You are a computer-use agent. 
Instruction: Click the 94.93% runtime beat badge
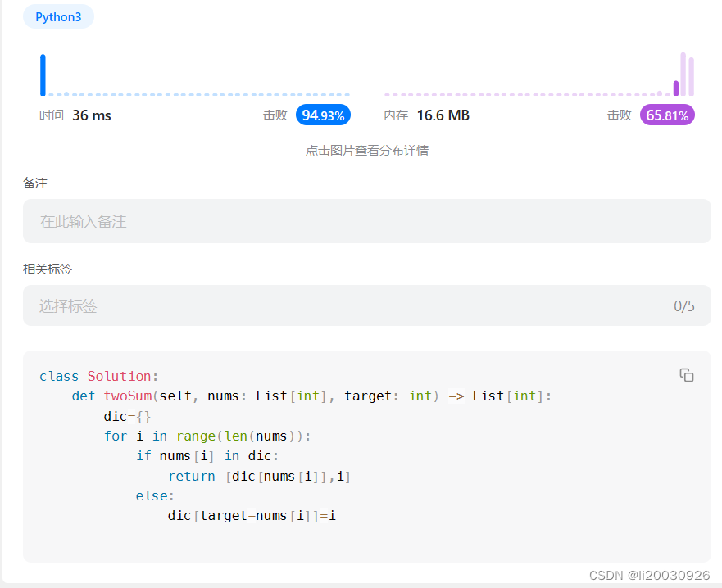click(x=322, y=115)
